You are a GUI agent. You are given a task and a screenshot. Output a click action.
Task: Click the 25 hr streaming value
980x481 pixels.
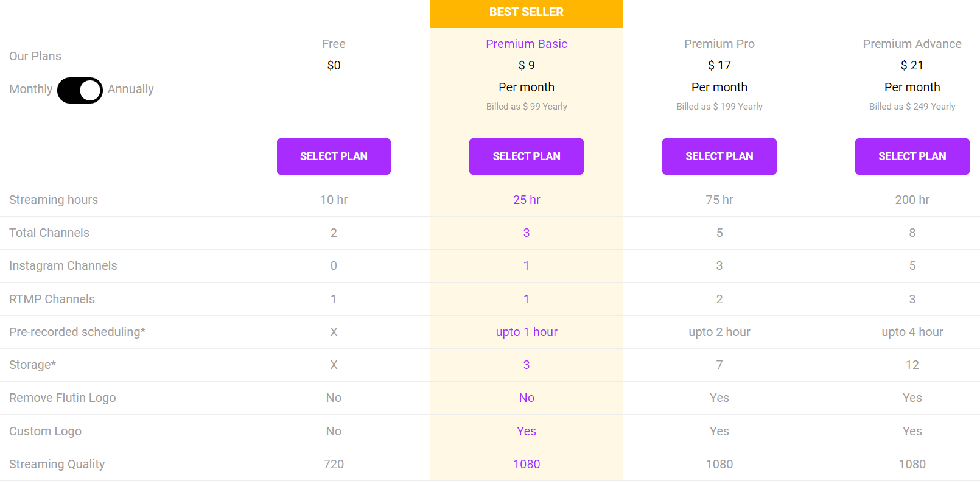pos(526,200)
